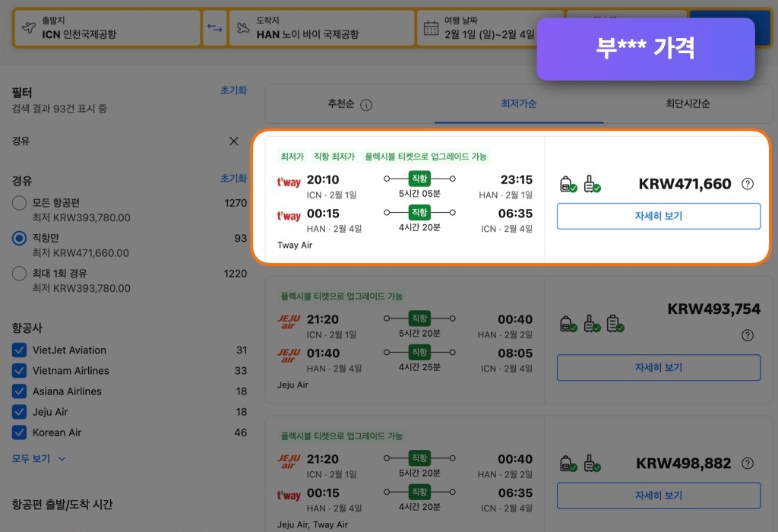The width and height of the screenshot is (778, 532).
Task: Collapse the 경유 filter with the X
Action: [233, 142]
